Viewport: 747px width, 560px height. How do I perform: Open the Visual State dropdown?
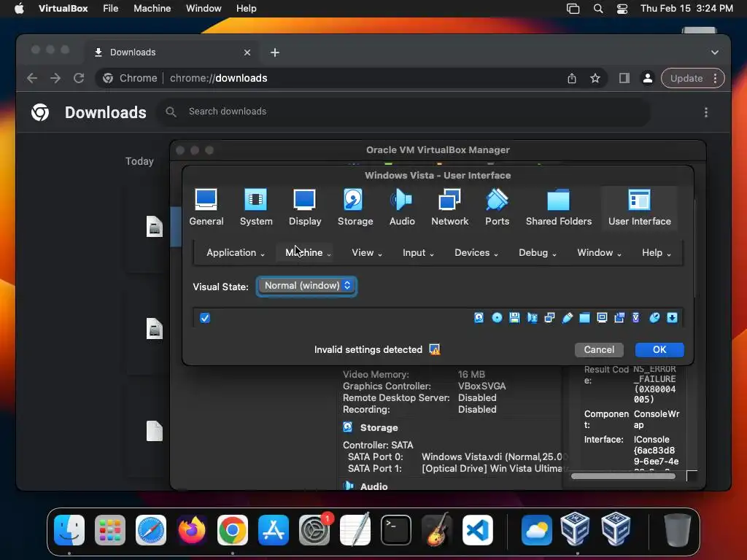click(x=306, y=286)
